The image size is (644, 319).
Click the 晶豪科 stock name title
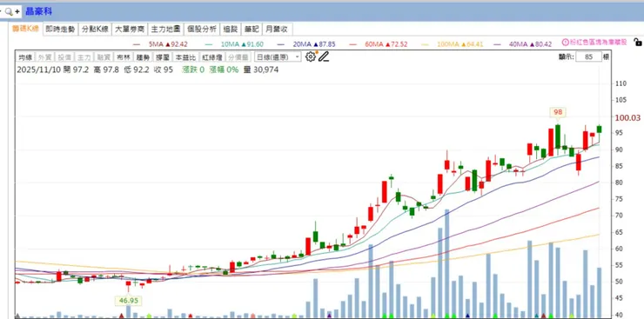pyautogui.click(x=39, y=11)
